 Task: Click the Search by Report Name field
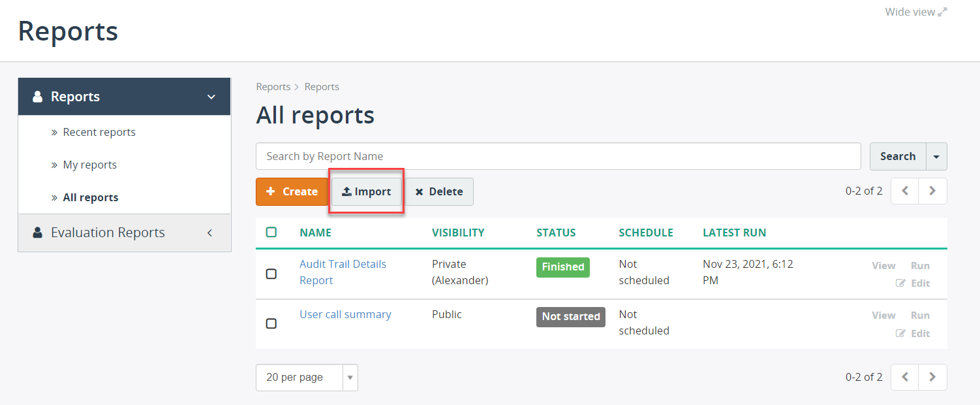click(x=559, y=156)
